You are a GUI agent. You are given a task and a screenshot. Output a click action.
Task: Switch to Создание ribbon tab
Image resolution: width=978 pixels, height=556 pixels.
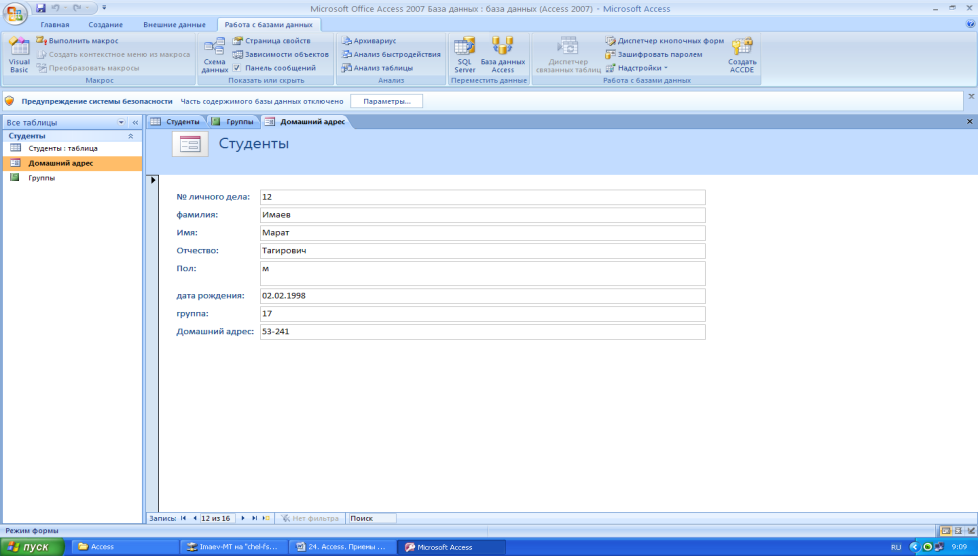tap(105, 25)
